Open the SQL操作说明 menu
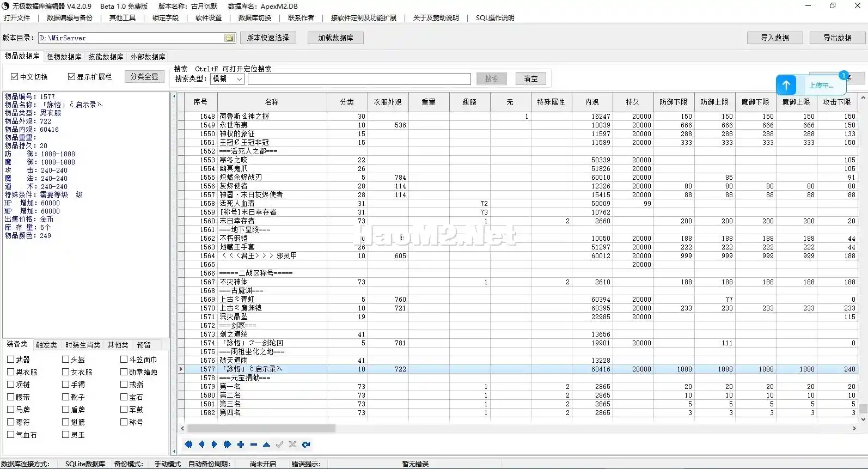This screenshot has height=469, width=868. [495, 18]
